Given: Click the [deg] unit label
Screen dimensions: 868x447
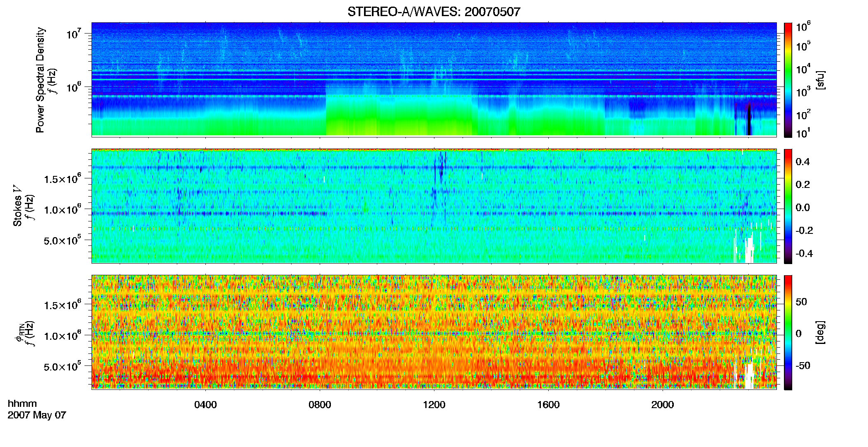Looking at the screenshot, I should pos(820,332).
